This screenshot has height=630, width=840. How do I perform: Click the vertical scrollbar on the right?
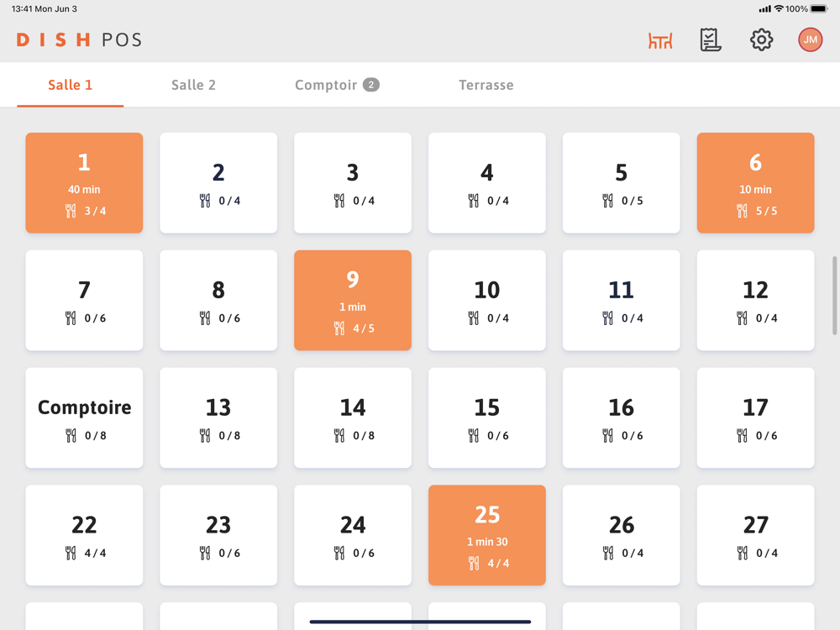coord(834,296)
